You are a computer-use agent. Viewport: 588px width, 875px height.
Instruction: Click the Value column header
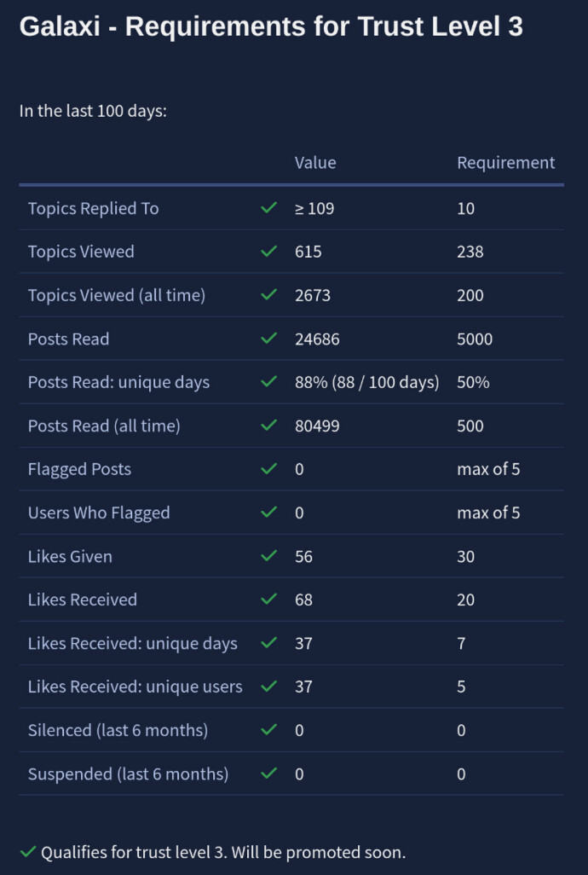[x=315, y=162]
